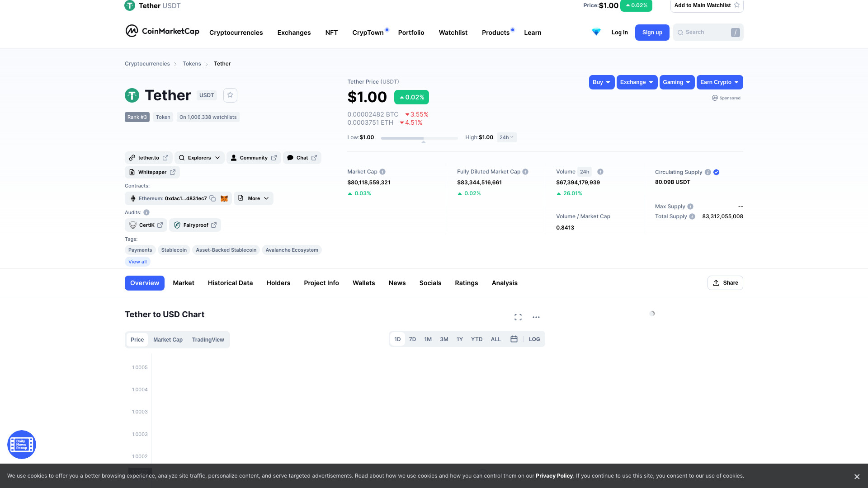Image resolution: width=868 pixels, height=488 pixels.
Task: Click the diamond rewards icon
Action: point(596,32)
